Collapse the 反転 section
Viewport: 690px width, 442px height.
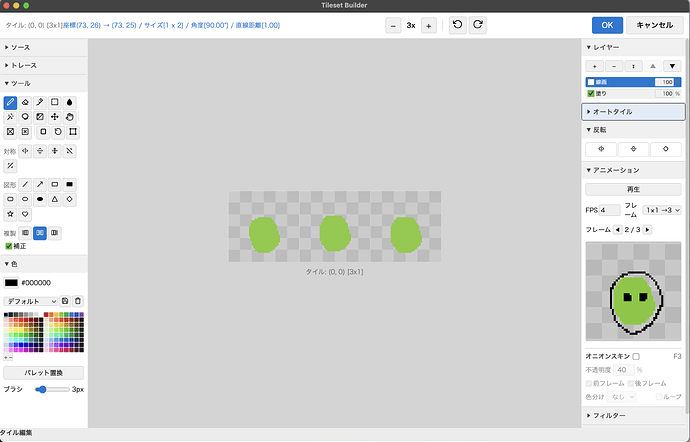pyautogui.click(x=633, y=130)
